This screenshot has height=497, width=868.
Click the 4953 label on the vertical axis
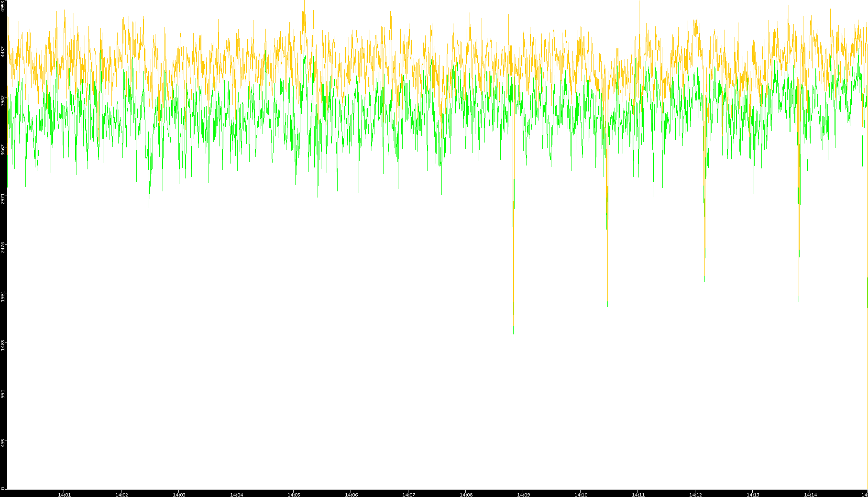pos(3,6)
